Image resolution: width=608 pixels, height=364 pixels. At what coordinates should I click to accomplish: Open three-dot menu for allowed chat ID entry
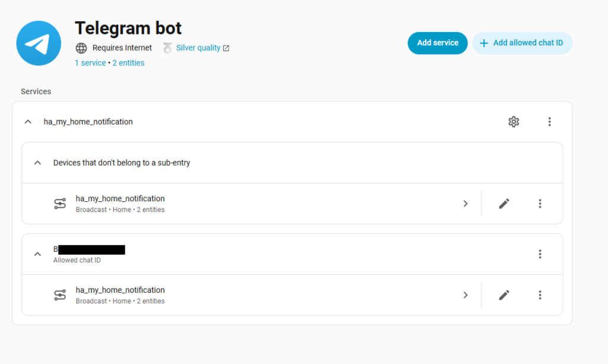tap(540, 254)
